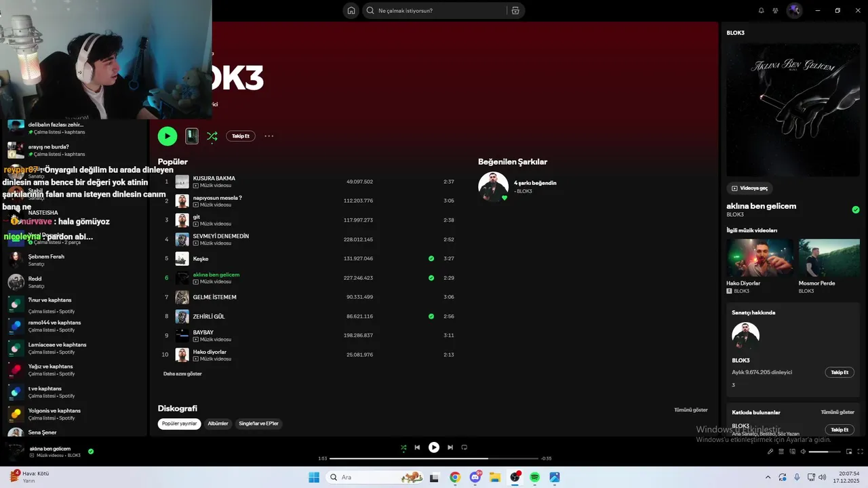Click the album preview thumbnail beside play button

[192, 136]
